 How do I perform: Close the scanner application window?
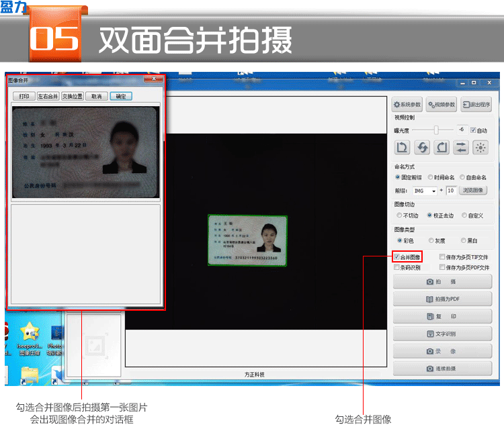tap(489, 83)
